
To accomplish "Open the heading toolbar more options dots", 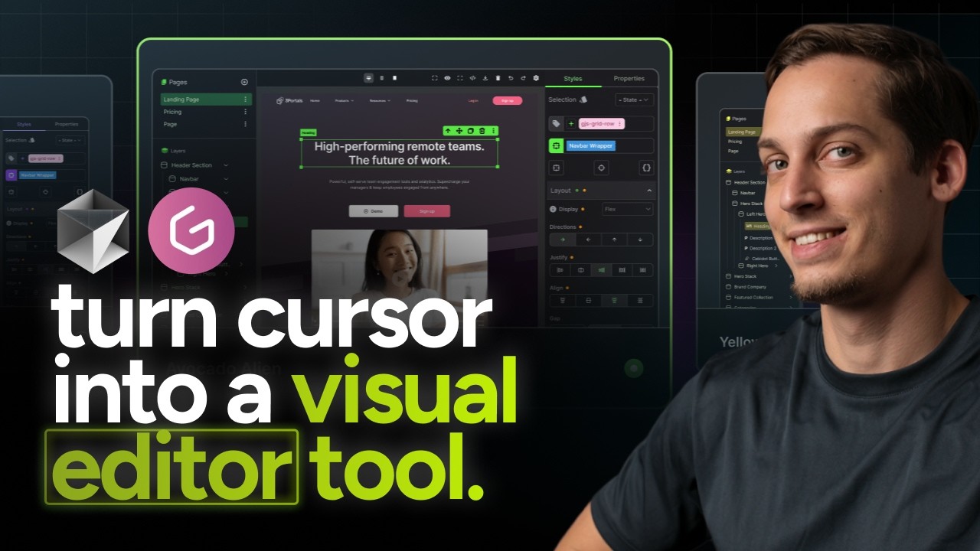I will [494, 131].
